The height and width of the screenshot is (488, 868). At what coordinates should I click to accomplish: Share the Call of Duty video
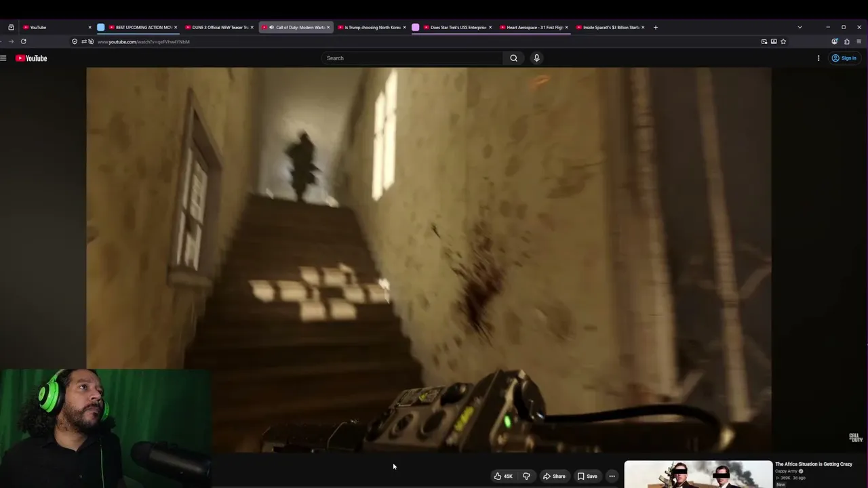[554, 476]
